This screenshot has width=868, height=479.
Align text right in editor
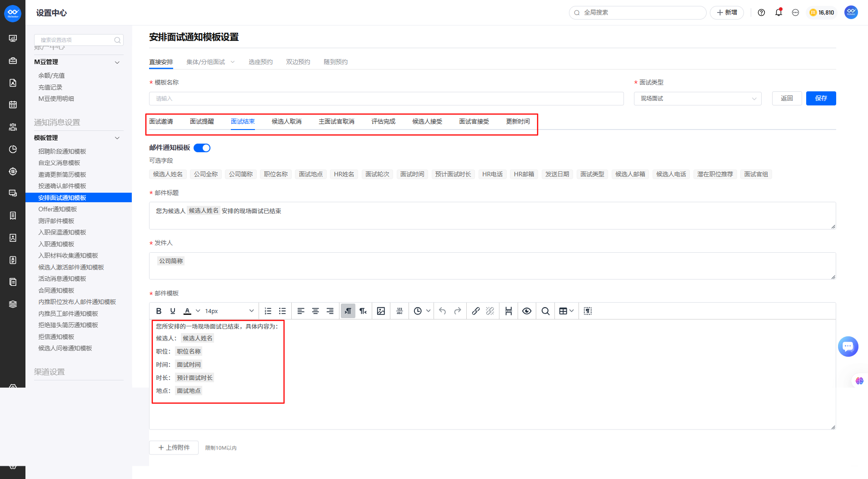pyautogui.click(x=330, y=311)
